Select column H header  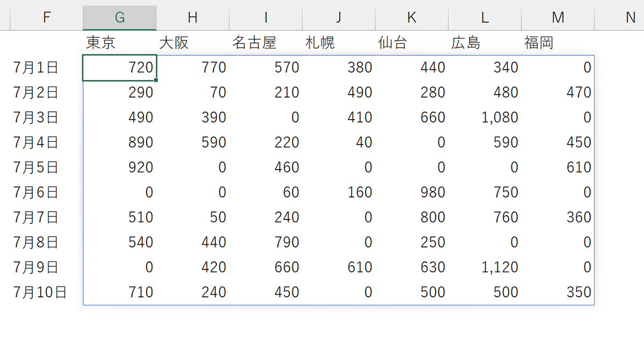pyautogui.click(x=193, y=18)
